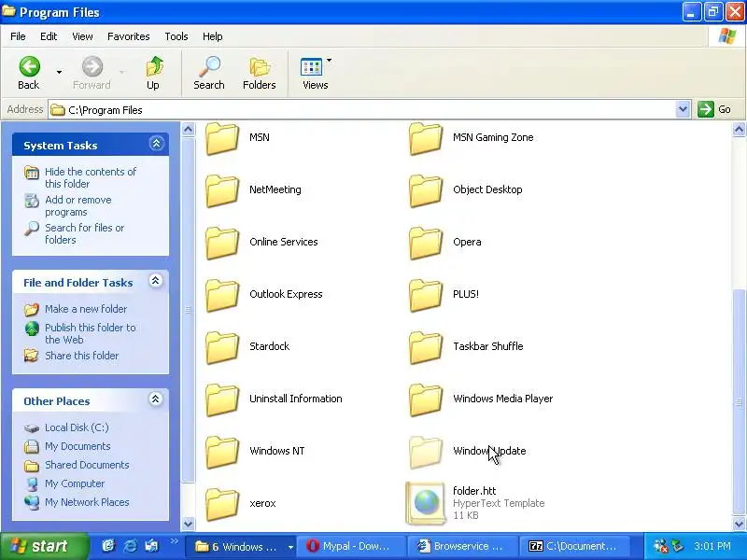Select the MSN Gaming Zone folder icon
Screen dimensions: 747x560
tap(426, 138)
